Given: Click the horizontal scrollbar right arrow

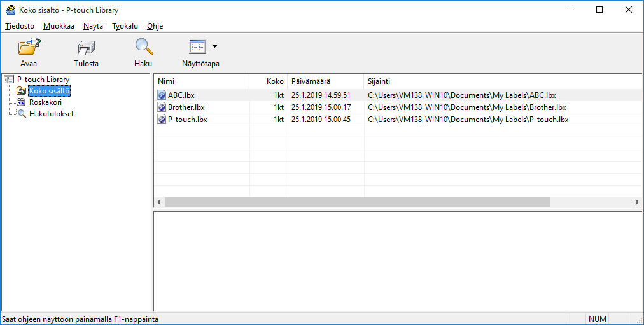Looking at the screenshot, I should tap(637, 202).
